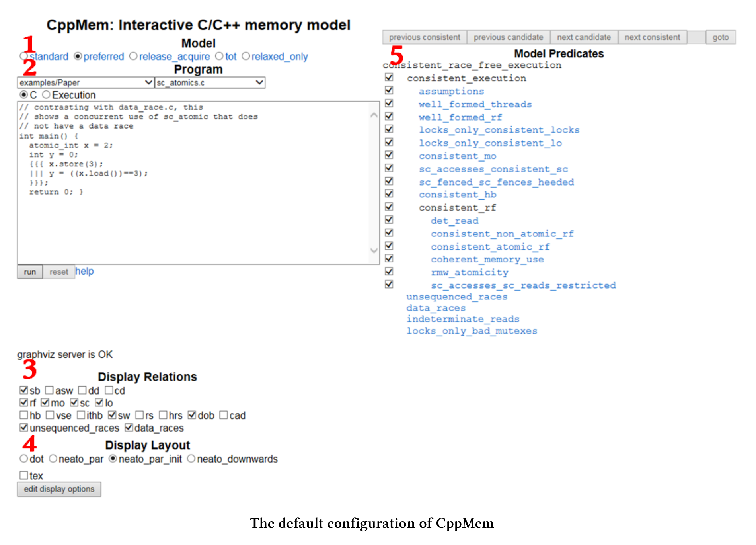
Task: Open the det_read predicate link
Action: [x=454, y=221]
